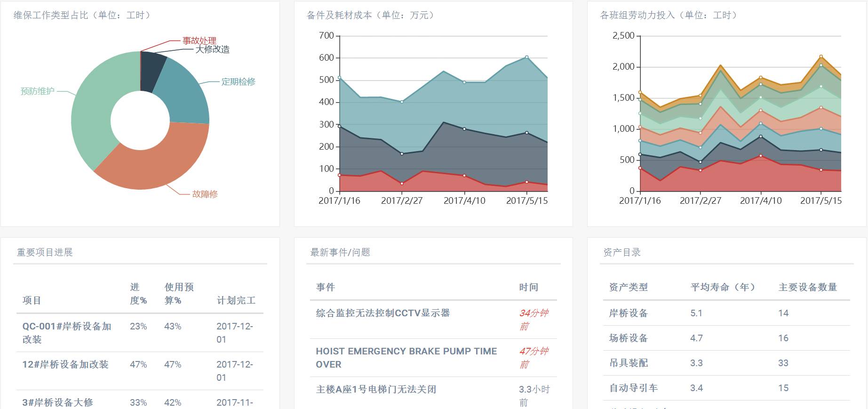Image resolution: width=868 pixels, height=409 pixels.
Task: Click the peak data point near 600 in 备件及耗材成本 chart
Action: (x=526, y=57)
